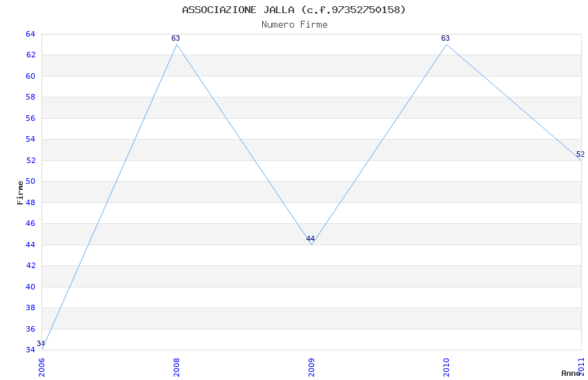Click the data label 52 at 2011

[x=580, y=154]
